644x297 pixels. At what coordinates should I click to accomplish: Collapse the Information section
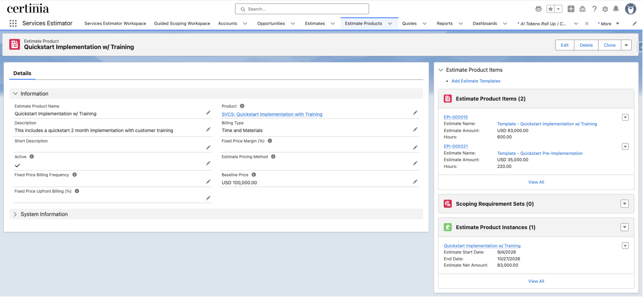(15, 94)
